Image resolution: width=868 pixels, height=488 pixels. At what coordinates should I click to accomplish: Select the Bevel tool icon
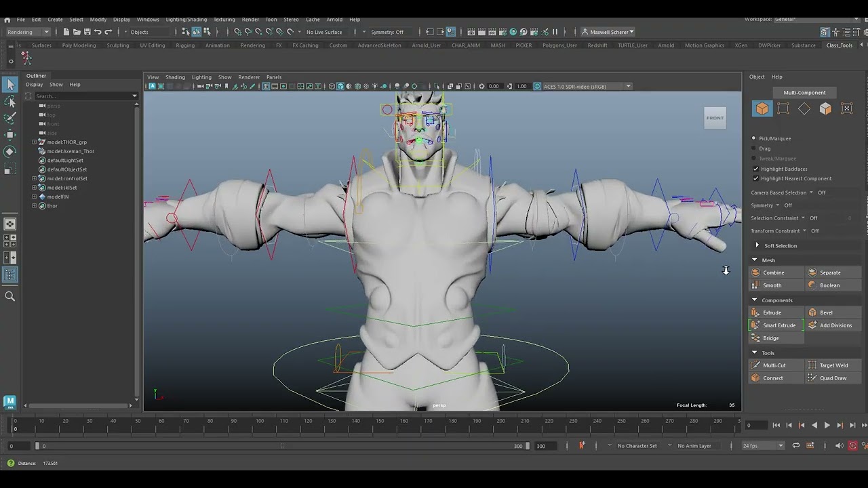coord(812,312)
